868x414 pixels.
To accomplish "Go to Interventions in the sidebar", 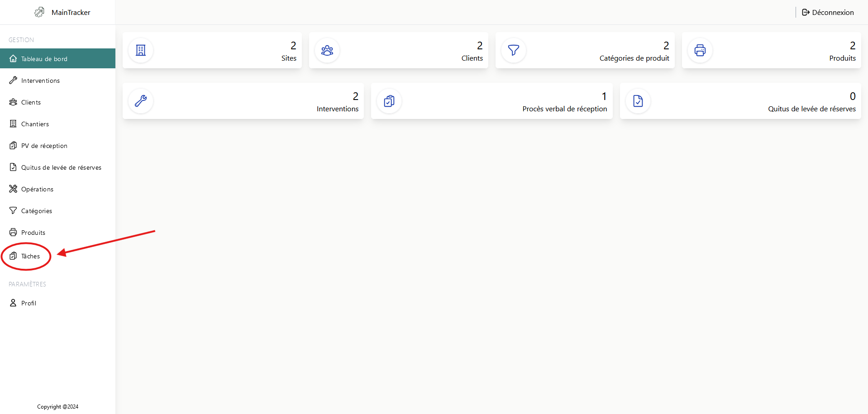I will point(40,81).
